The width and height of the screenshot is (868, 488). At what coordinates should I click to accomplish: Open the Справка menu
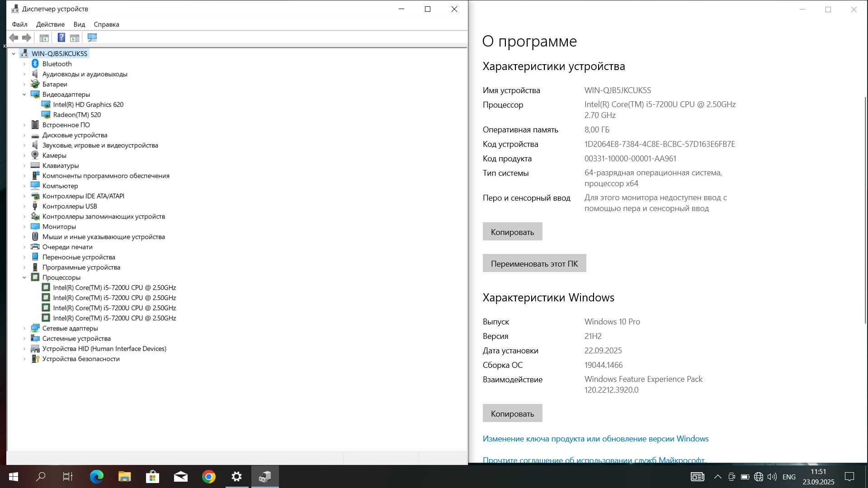point(106,24)
